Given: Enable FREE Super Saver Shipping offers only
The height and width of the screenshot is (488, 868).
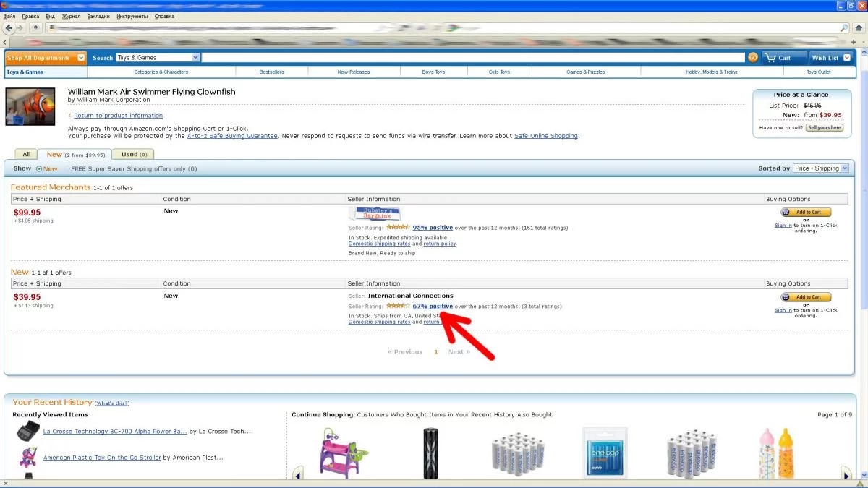Looking at the screenshot, I should 67,168.
